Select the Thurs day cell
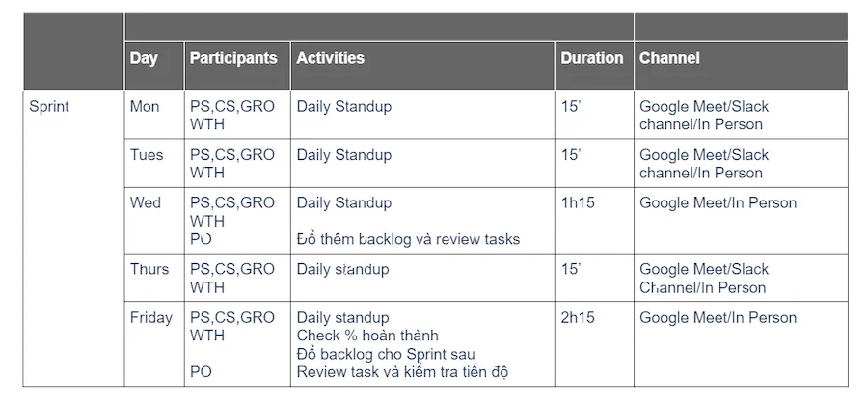Viewport: 868px width, 403px height. click(154, 278)
